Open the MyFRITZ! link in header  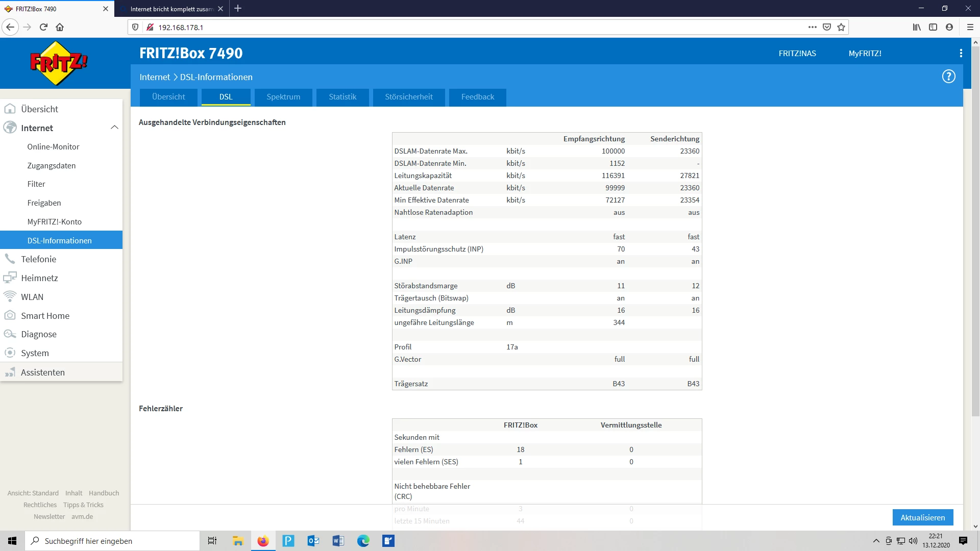(865, 53)
